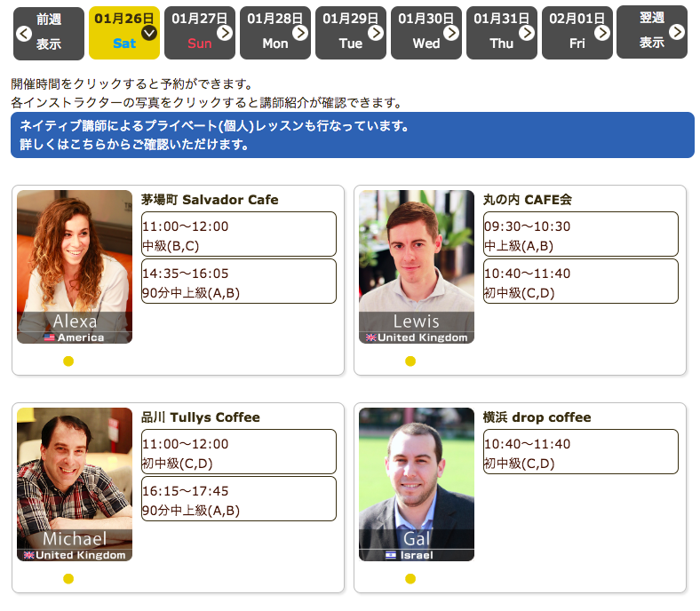Click the yellow dot under Michael's photo
This screenshot has width=700, height=611.
(68, 579)
